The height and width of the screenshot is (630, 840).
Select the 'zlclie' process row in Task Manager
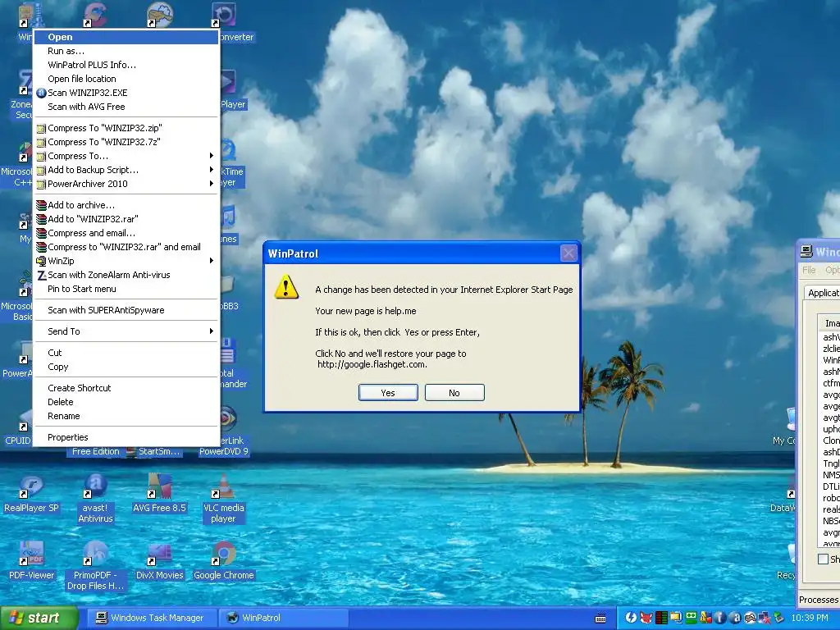pos(832,349)
